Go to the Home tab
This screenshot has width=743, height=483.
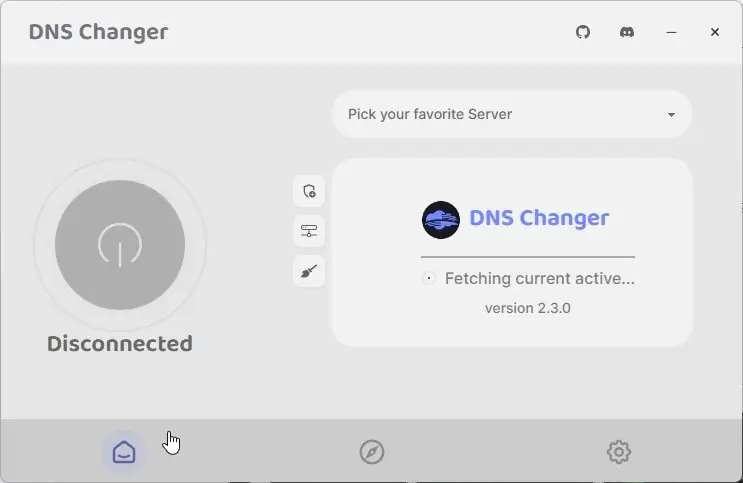[x=124, y=452]
